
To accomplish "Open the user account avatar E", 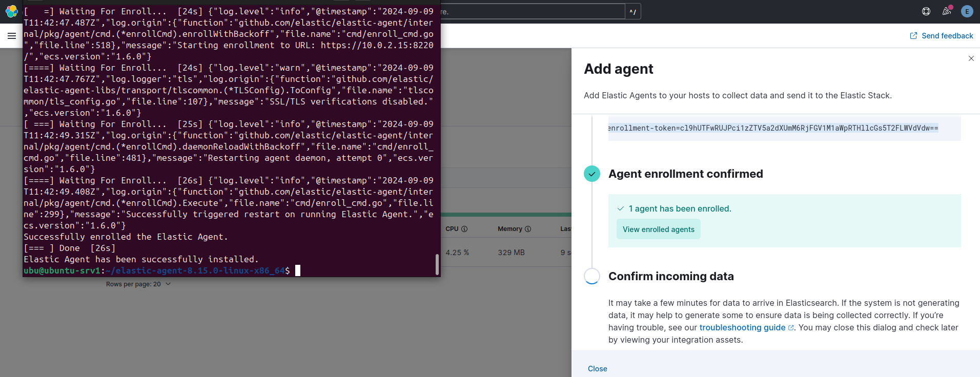I will pos(967,11).
